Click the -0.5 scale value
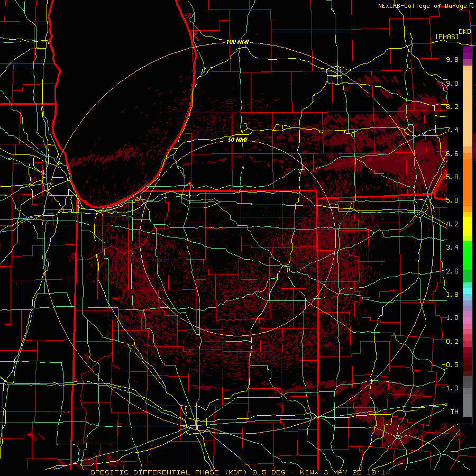Image resolution: width=476 pixels, height=476 pixels. (x=450, y=365)
